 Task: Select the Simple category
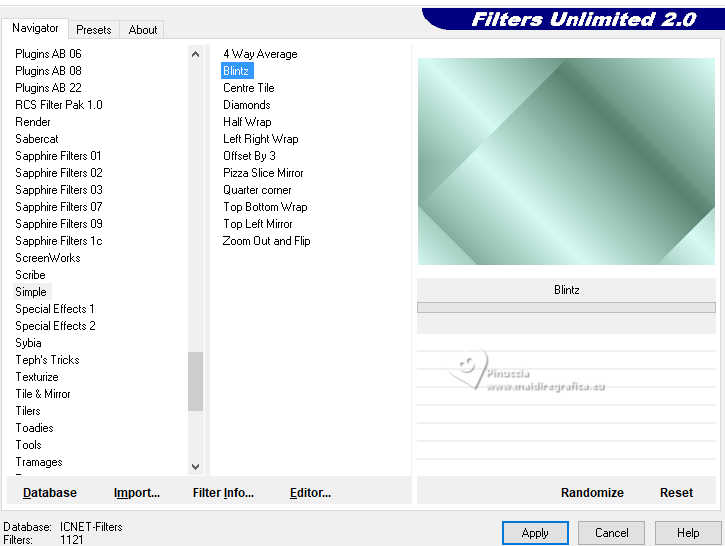coord(31,292)
